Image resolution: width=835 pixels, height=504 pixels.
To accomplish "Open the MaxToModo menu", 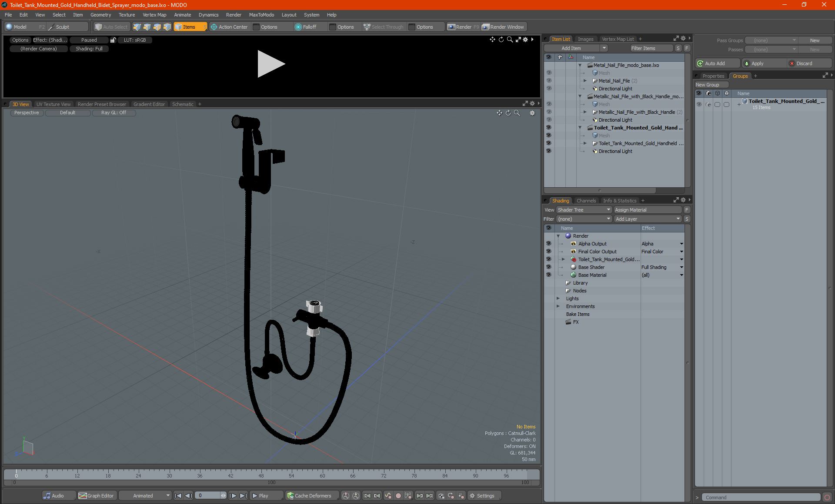I will point(261,15).
